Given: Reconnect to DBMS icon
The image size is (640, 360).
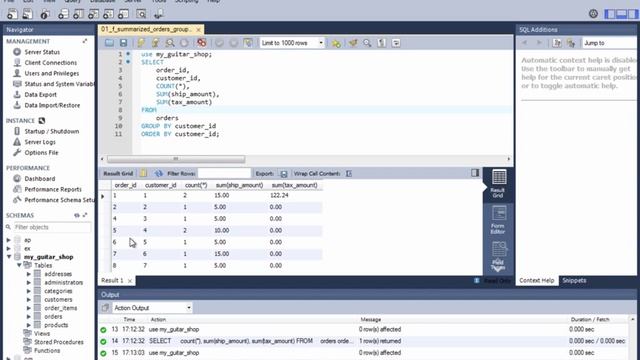Looking at the screenshot, I should coord(159,14).
